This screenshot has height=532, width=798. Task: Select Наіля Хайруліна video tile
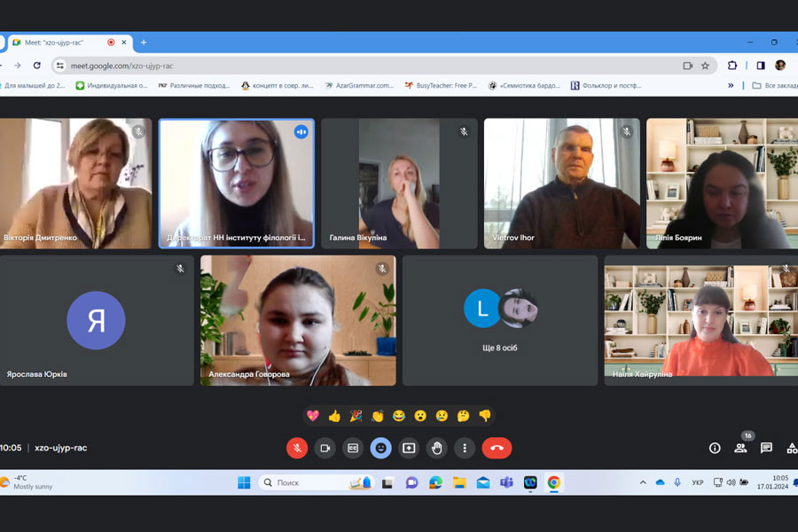tap(701, 320)
